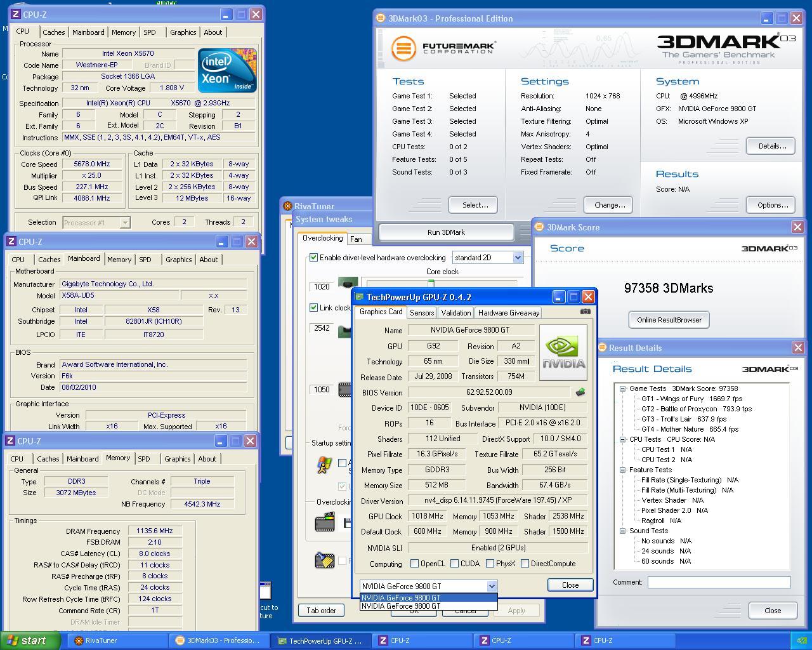Viewport: 812px width, 650px height.
Task: Click Details... button in 3DMark System section
Action: 772,146
